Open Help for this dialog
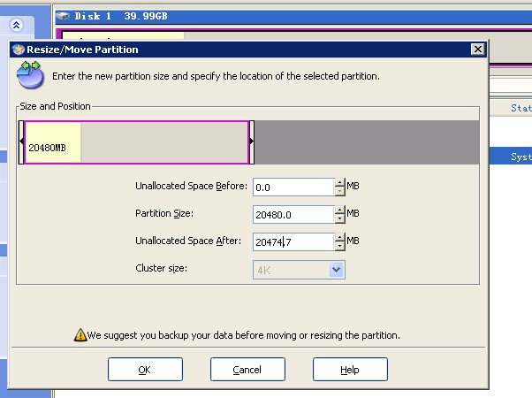The width and height of the screenshot is (532, 398). 350,370
